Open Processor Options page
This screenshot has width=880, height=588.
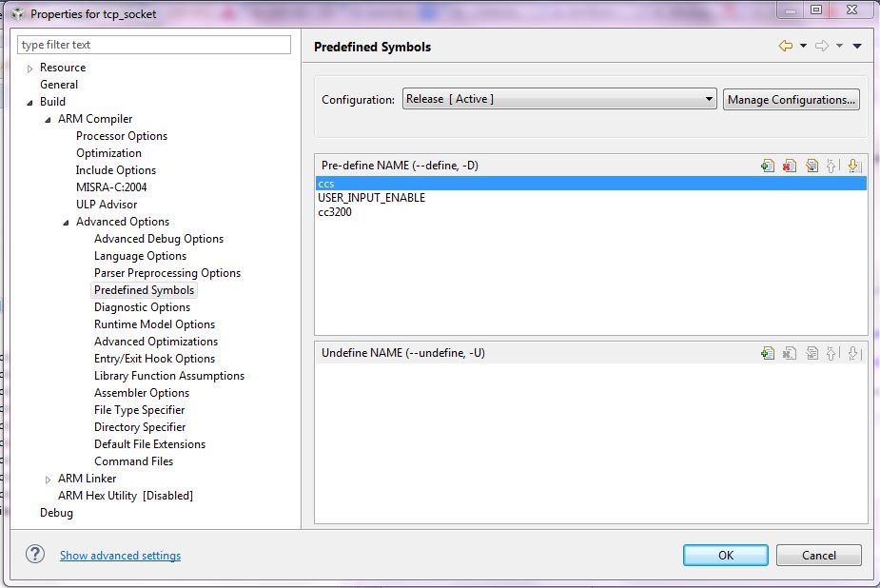[122, 136]
